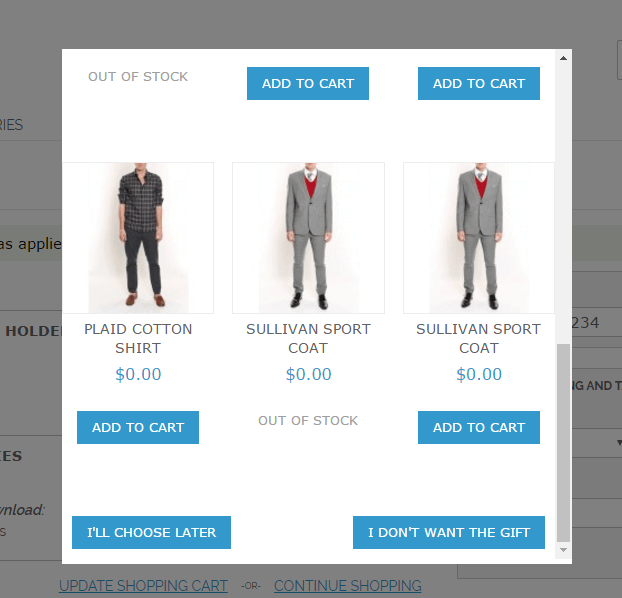Viewport: 622px width, 598px height.
Task: Click the in-stock Sullivan Sport Coat title link
Action: (x=478, y=338)
